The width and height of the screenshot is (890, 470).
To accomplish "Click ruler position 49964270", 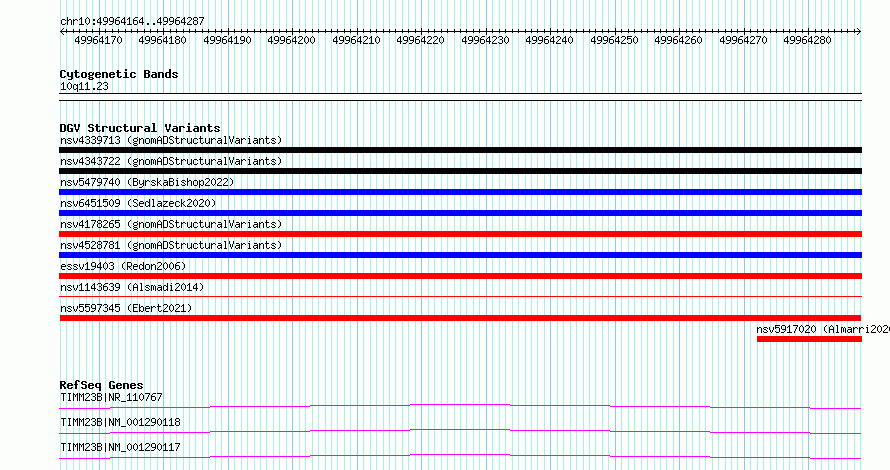I will click(x=742, y=40).
